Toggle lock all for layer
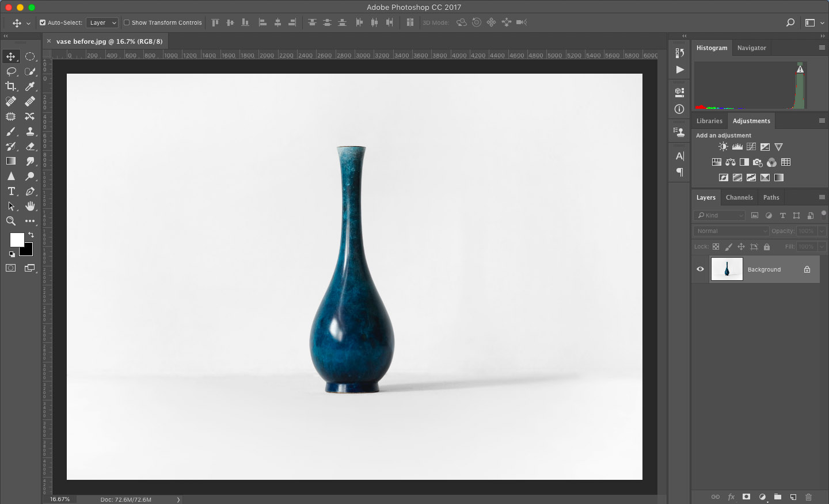This screenshot has height=504, width=829. click(766, 247)
